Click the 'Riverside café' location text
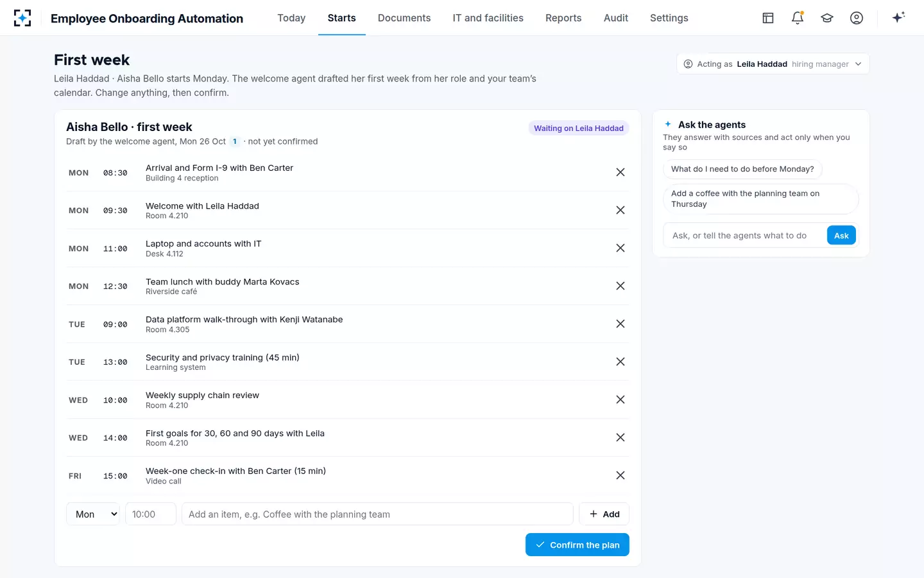The width and height of the screenshot is (924, 578). (x=171, y=292)
